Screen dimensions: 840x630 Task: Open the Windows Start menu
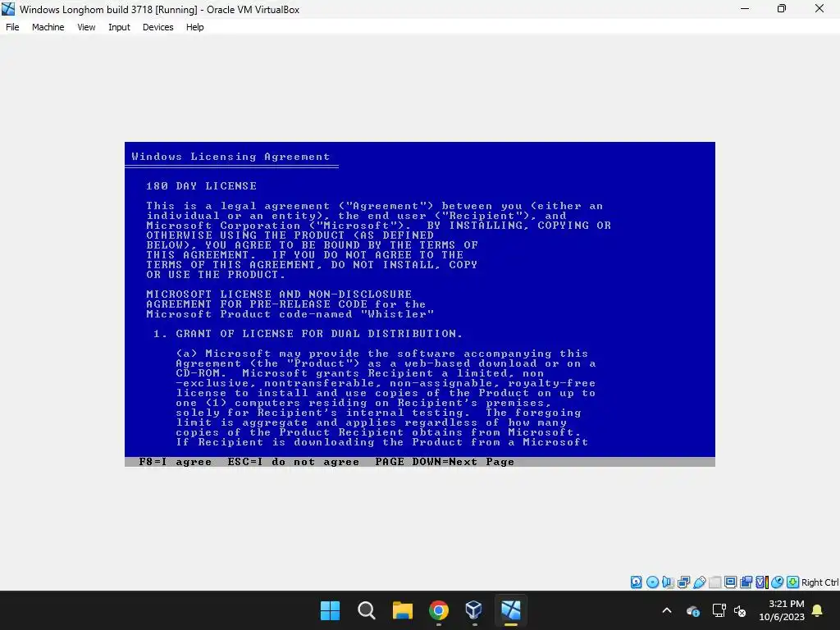pos(330,610)
